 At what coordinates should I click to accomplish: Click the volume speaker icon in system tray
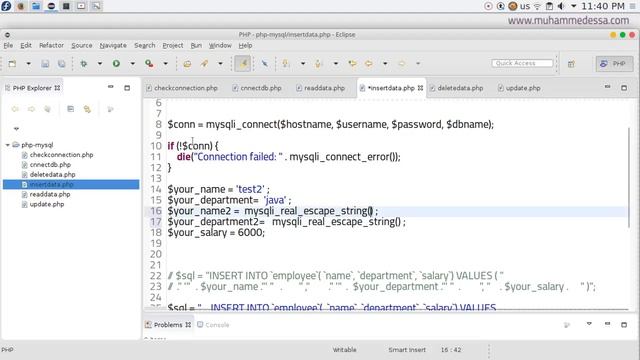tap(561, 6)
